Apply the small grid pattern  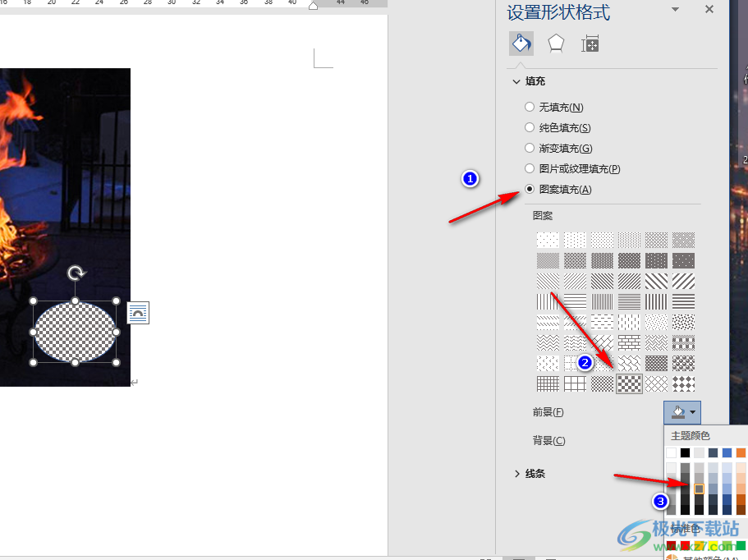point(548,383)
